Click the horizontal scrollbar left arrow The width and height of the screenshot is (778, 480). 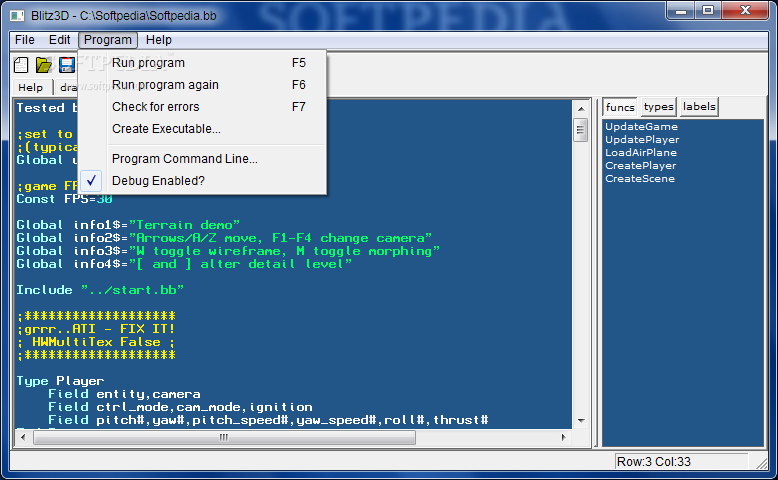23,437
